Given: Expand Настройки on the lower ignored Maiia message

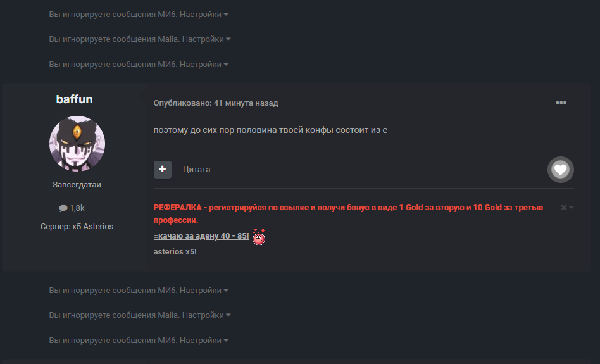Looking at the screenshot, I should click(x=206, y=315).
